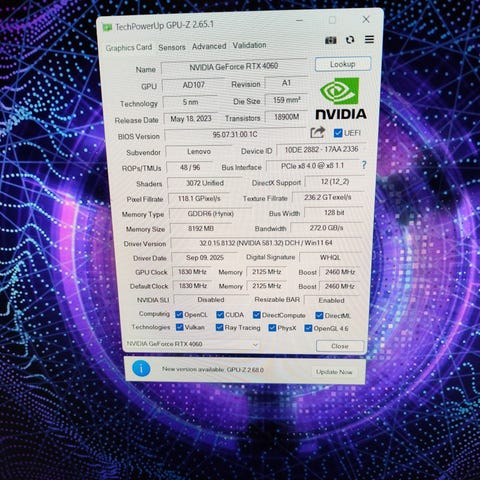Click the Driver Date field Sep 09, 2025
This screenshot has width=480, height=480.
(205, 258)
